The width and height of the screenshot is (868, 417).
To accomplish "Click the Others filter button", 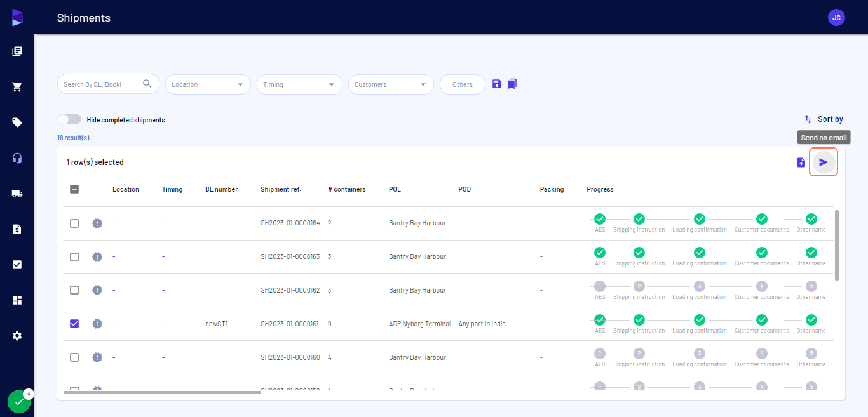I will coord(463,84).
